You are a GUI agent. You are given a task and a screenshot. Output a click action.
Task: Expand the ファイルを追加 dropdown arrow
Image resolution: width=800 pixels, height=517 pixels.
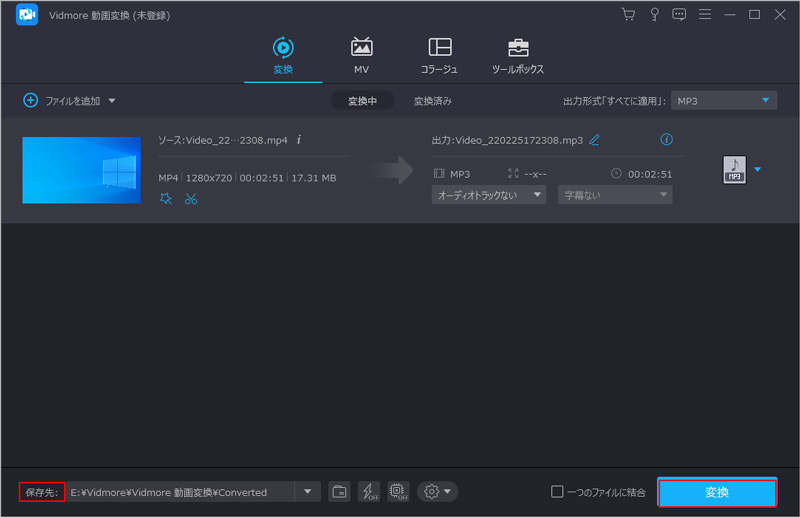pyautogui.click(x=112, y=101)
